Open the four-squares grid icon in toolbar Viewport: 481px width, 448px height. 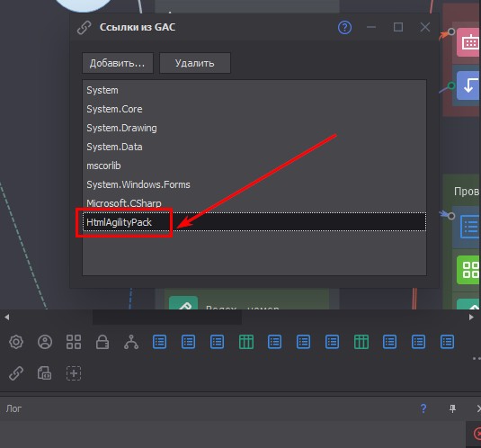pyautogui.click(x=74, y=342)
